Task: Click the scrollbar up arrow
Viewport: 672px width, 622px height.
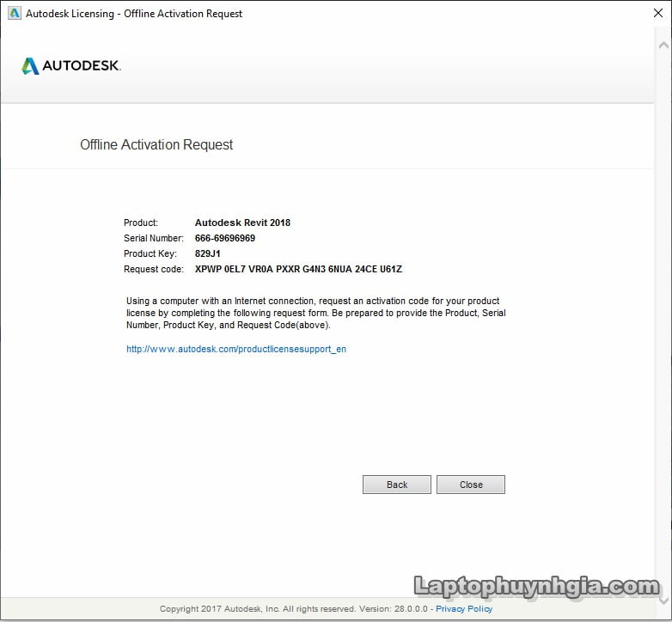Action: point(663,46)
